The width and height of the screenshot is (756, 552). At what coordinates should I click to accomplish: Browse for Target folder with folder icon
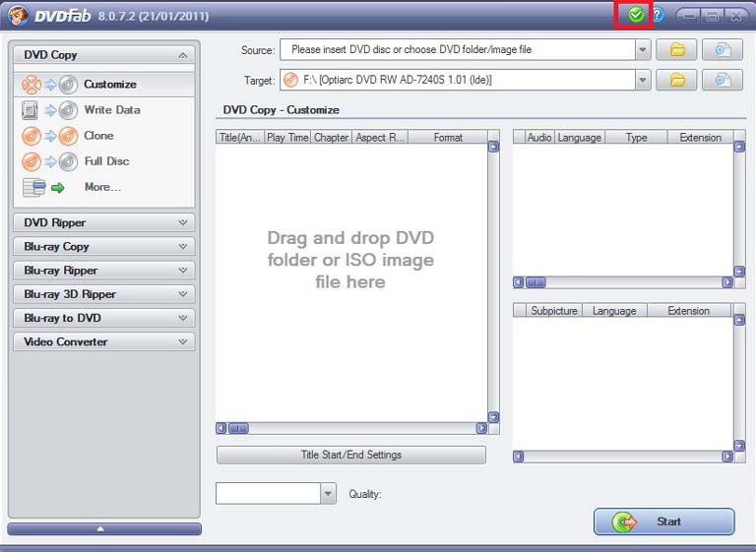(x=676, y=80)
